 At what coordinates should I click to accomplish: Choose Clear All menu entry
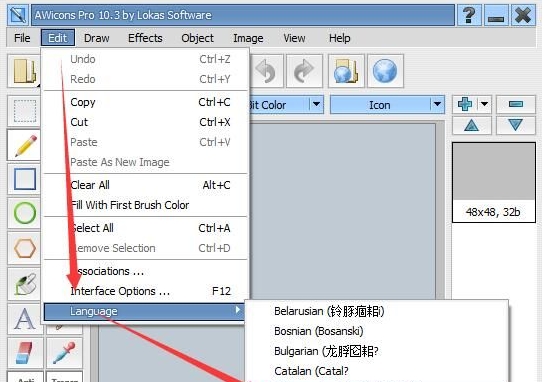click(x=146, y=185)
